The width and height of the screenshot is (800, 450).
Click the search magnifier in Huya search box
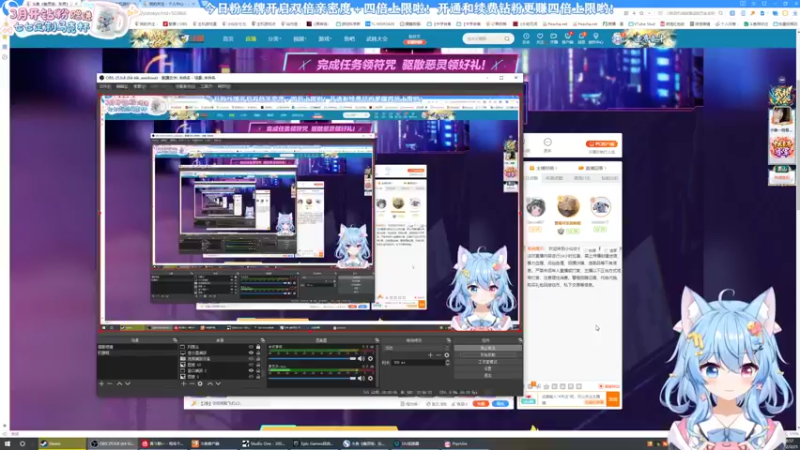pos(507,38)
